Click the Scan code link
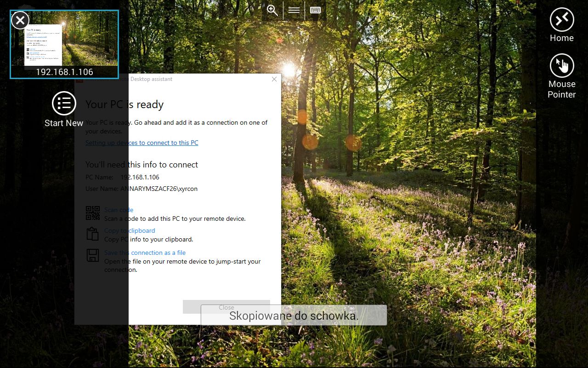The height and width of the screenshot is (368, 588). point(119,210)
